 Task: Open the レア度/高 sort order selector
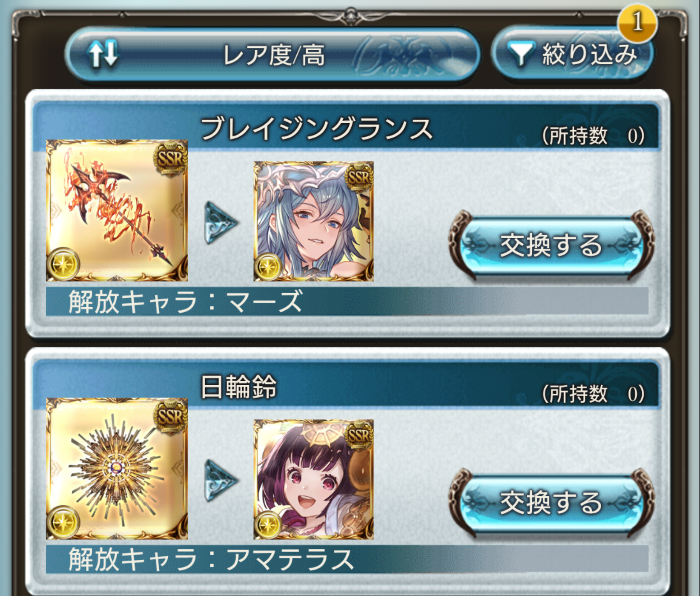tap(273, 55)
